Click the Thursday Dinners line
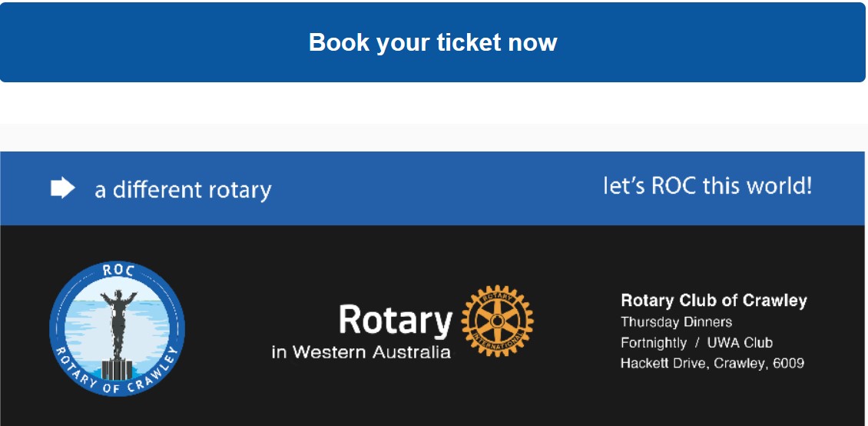 (676, 322)
